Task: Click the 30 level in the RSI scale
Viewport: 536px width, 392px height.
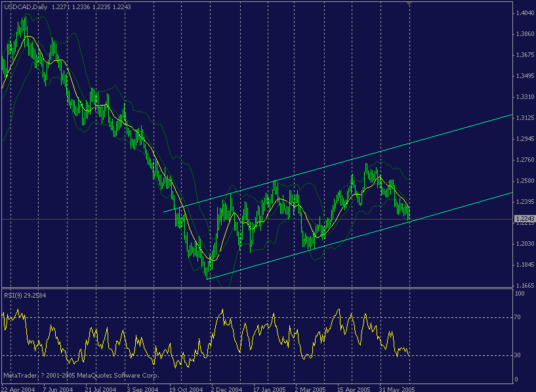Action: (518, 354)
